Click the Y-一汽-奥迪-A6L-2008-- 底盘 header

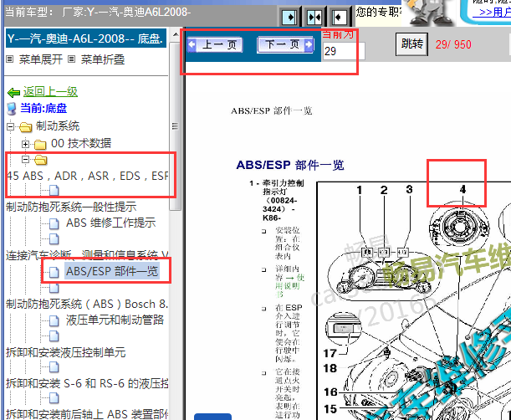(86, 38)
